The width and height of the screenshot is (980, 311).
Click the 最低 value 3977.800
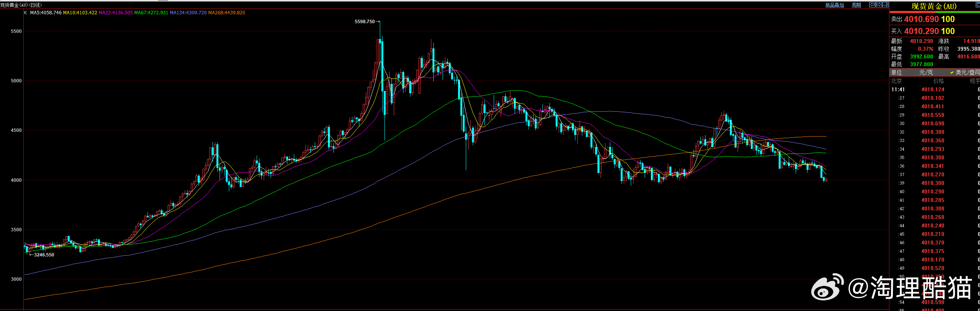(x=922, y=64)
